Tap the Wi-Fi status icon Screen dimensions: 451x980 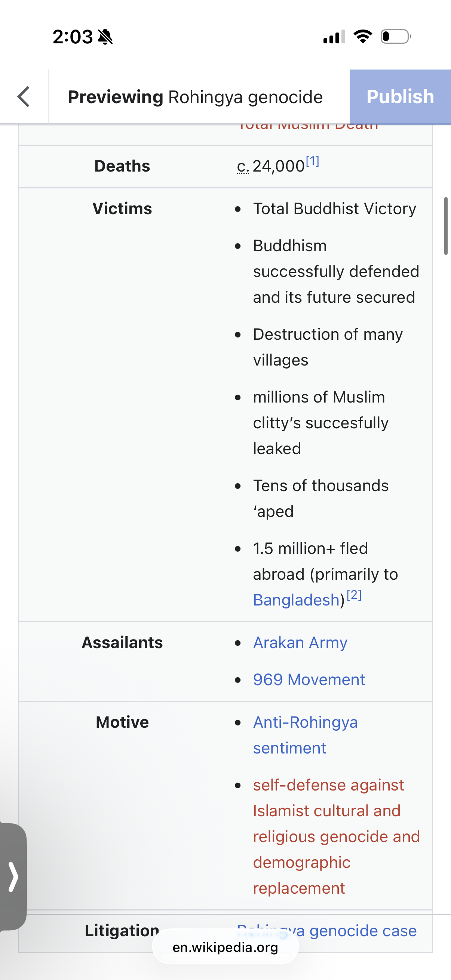click(x=363, y=37)
